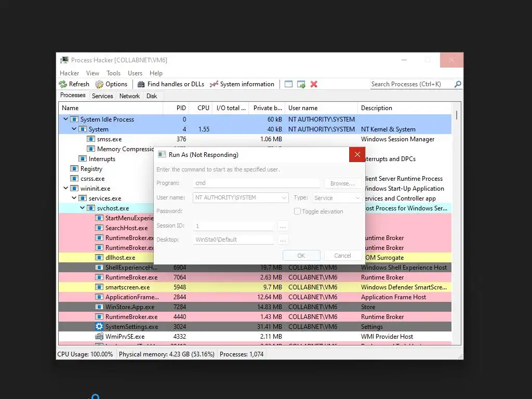Click WinStore.App.exe process icon
The width and height of the screenshot is (532, 399).
click(99, 307)
